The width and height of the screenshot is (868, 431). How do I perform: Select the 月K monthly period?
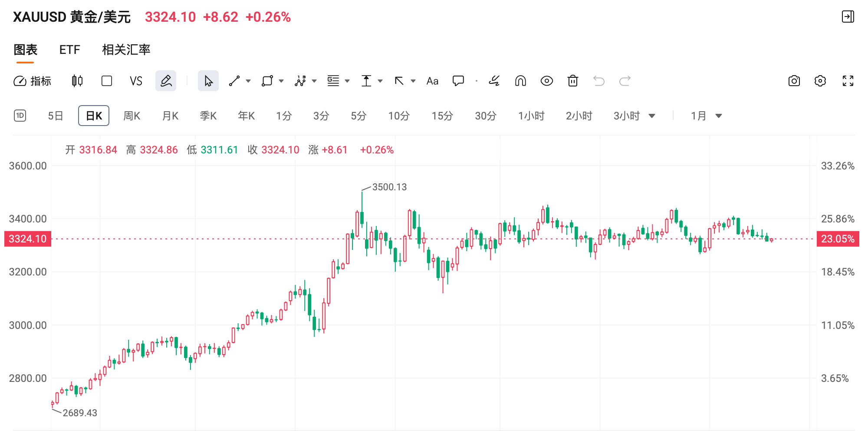171,116
